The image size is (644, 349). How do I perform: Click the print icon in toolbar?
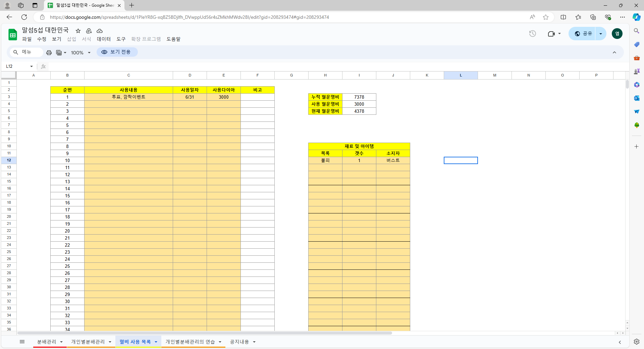(x=49, y=53)
